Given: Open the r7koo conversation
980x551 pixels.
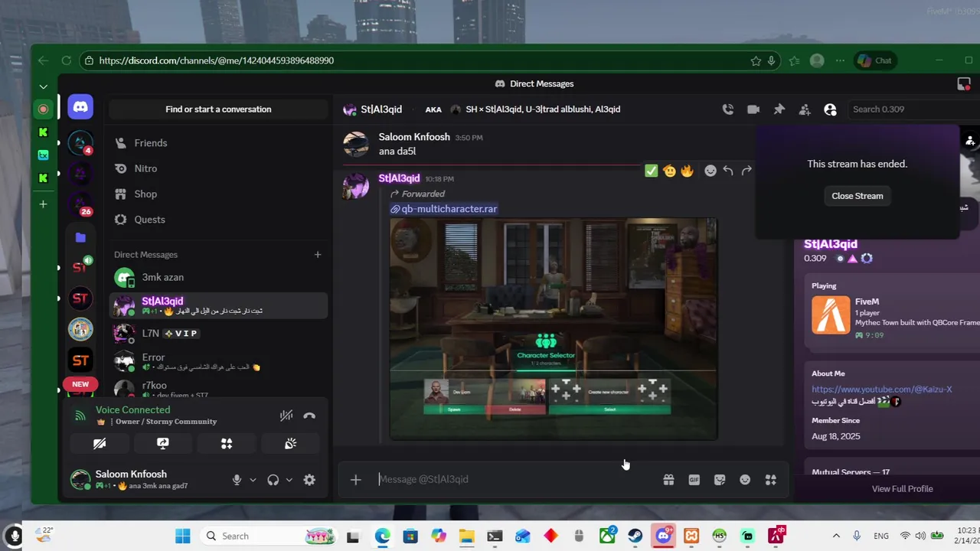Looking at the screenshot, I should click(x=218, y=388).
